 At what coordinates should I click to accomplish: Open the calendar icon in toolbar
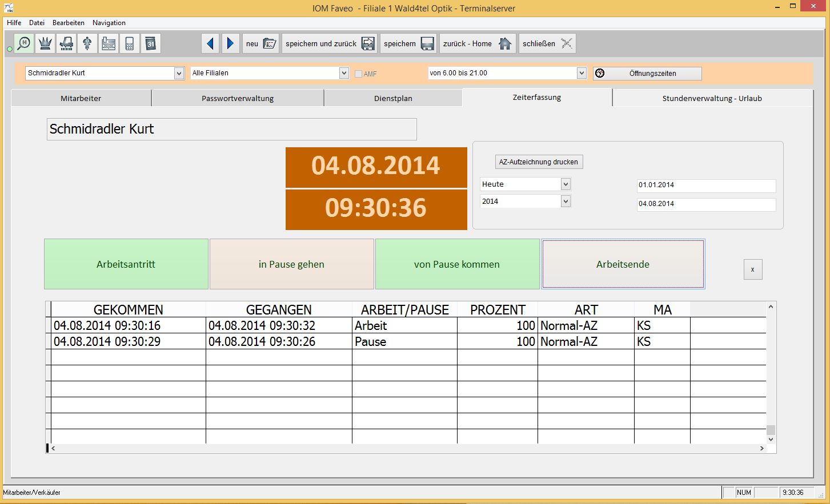click(x=151, y=43)
